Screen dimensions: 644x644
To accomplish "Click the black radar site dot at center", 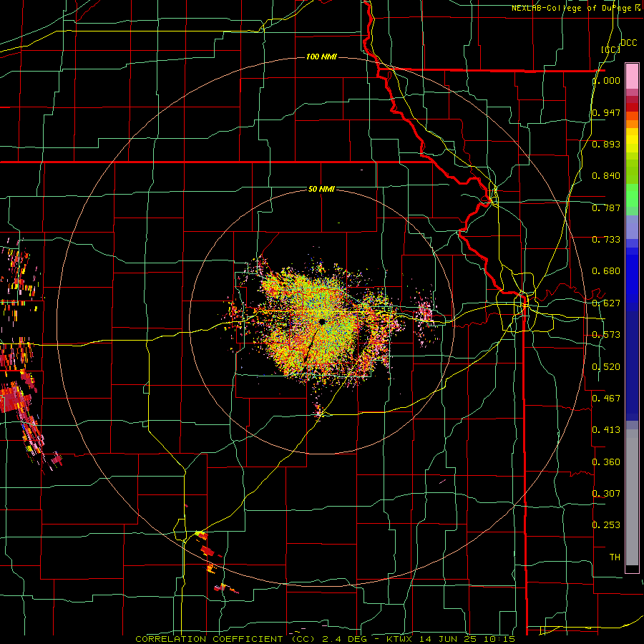I will pos(322,321).
